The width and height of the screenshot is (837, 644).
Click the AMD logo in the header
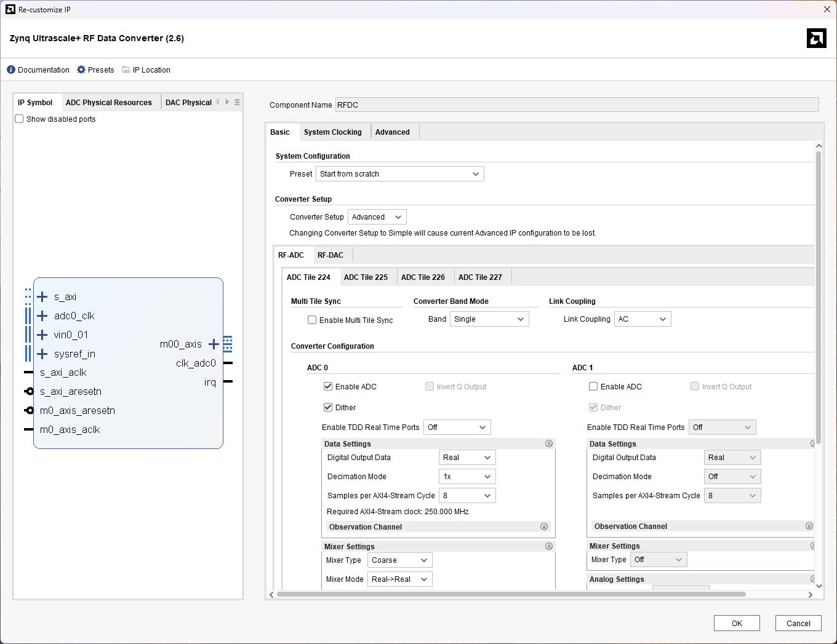tap(817, 38)
